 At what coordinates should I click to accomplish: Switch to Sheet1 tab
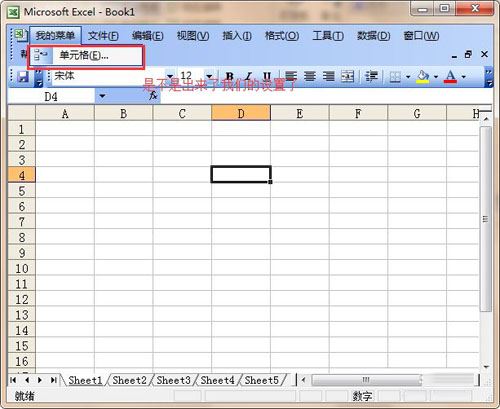(85, 380)
